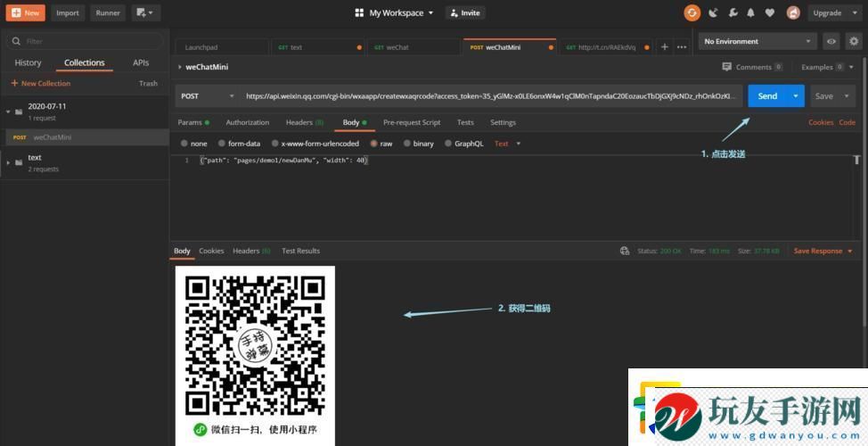Switch to the History sidebar tab

coord(28,62)
